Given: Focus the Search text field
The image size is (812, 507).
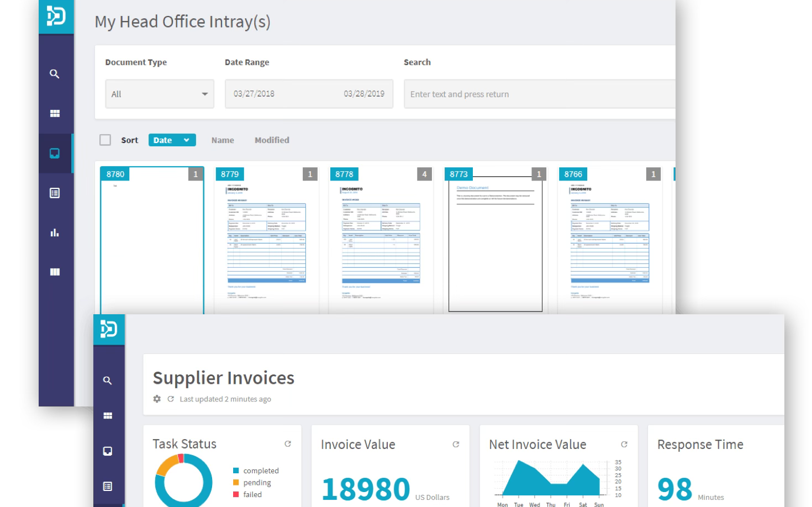Looking at the screenshot, I should [540, 94].
